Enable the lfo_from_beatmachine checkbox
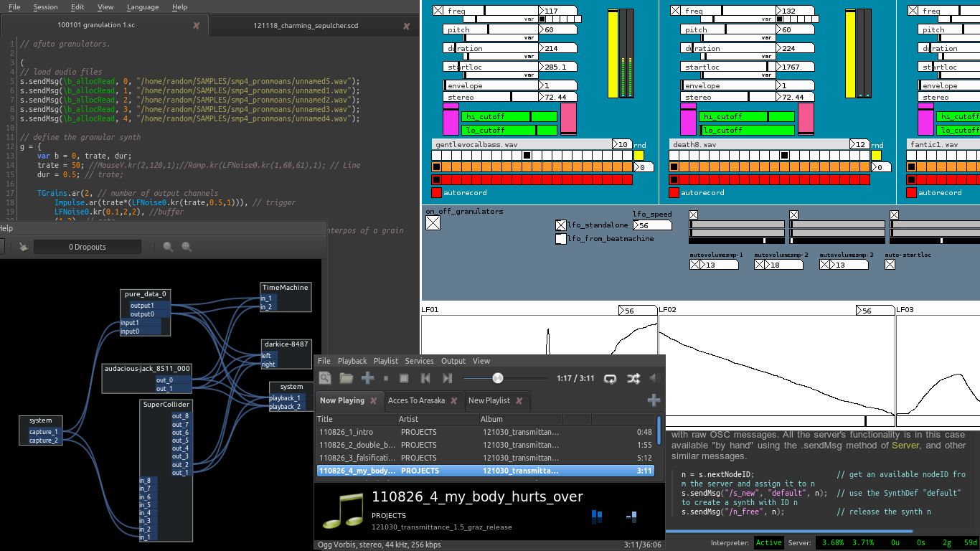The height and width of the screenshot is (551, 980). pos(561,239)
